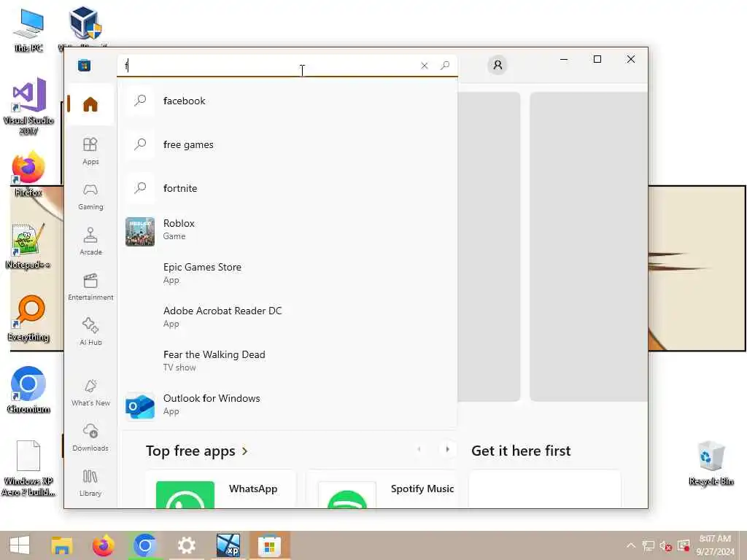
Task: Open the AI Hub section
Action: click(x=90, y=332)
